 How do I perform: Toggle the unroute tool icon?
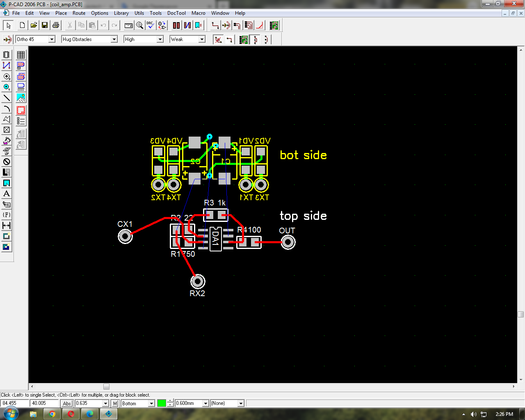pos(218,39)
